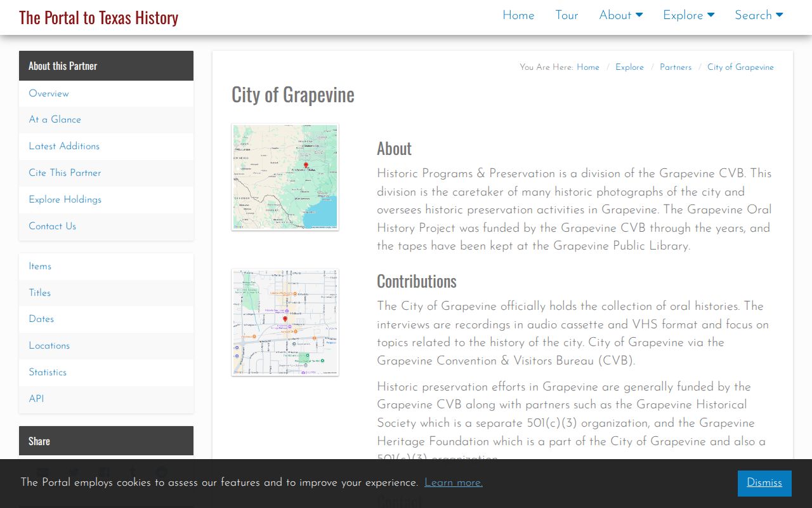Click the City of Grapevine page heading
The height and width of the screenshot is (508, 812).
(x=293, y=95)
